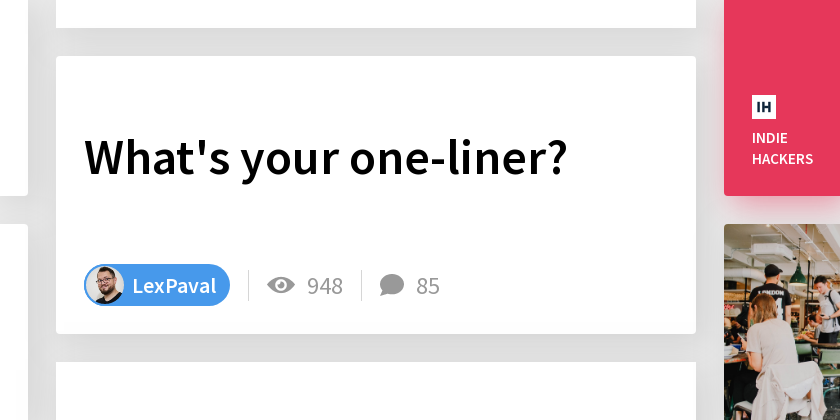Click the partially visible card above the post
Viewport: 840px width, 420px height.
pos(376,14)
